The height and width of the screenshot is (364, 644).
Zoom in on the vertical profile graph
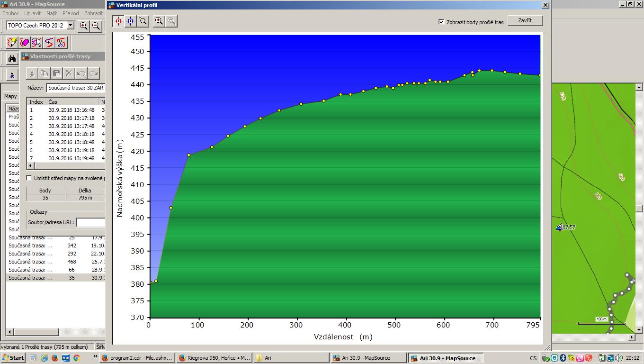(x=159, y=21)
